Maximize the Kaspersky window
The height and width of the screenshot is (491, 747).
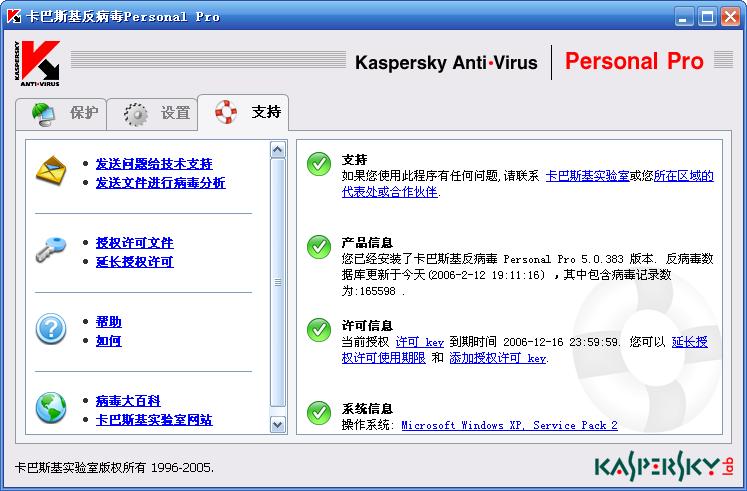point(707,17)
